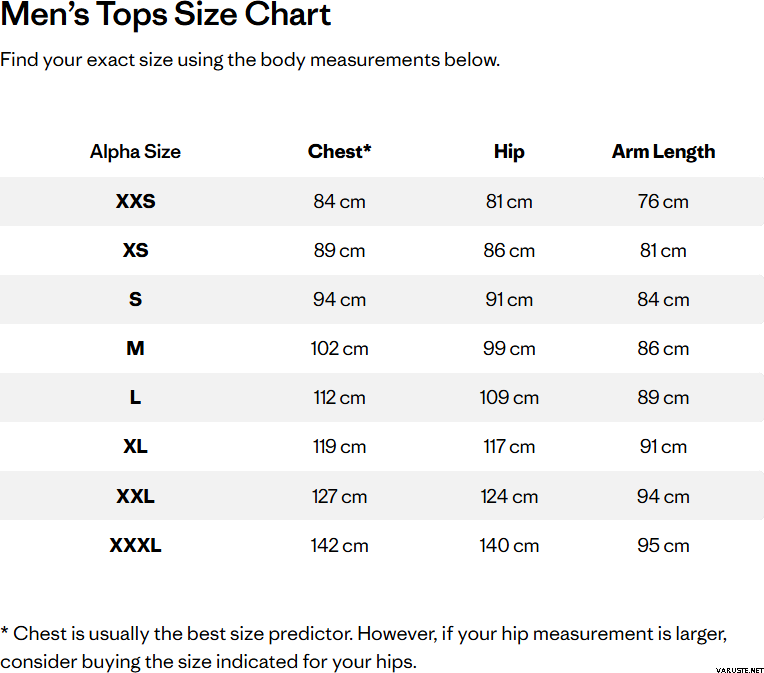Click the Men's Tops Size Chart heading
The height and width of the screenshot is (673, 764).
coord(166,15)
